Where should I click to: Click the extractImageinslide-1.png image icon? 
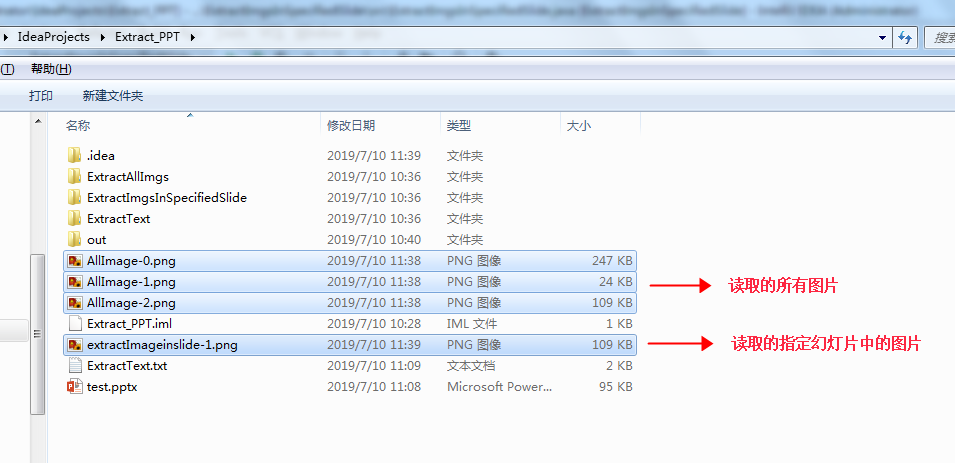(x=75, y=345)
